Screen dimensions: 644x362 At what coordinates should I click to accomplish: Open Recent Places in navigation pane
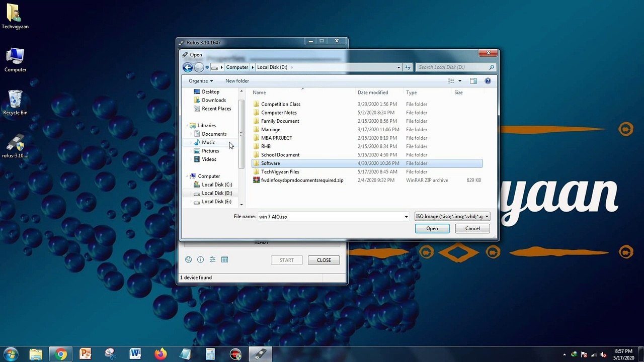(216, 109)
